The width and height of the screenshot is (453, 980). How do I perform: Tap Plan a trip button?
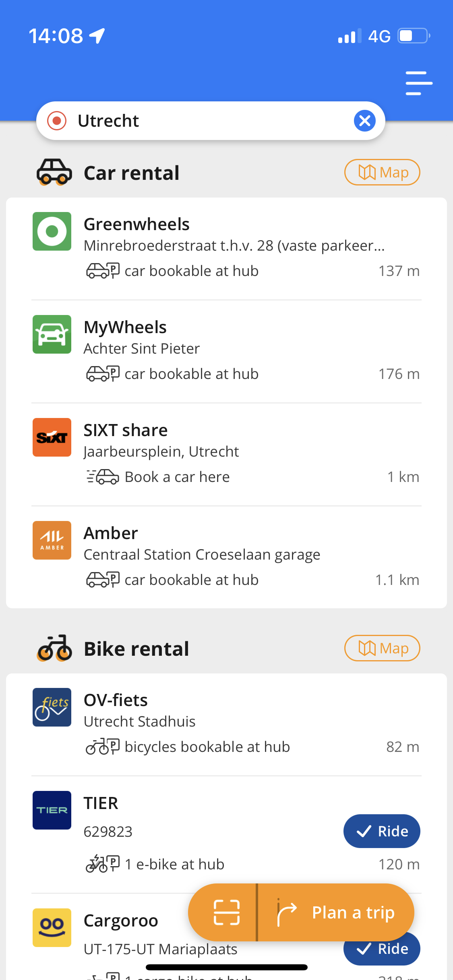(x=336, y=912)
